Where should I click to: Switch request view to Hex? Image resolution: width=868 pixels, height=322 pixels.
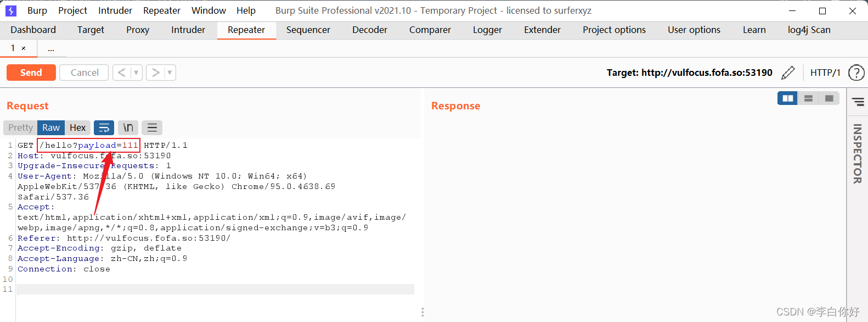[x=78, y=127]
